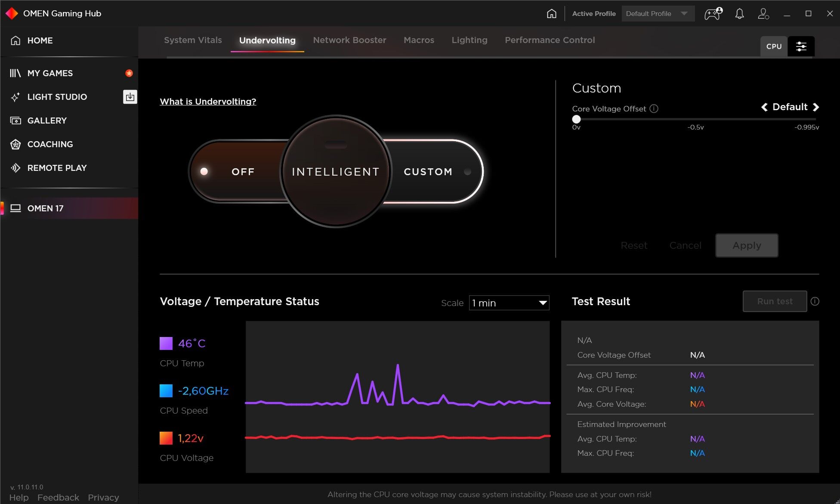Click the -0.5v point on voltage slider

pos(696,119)
